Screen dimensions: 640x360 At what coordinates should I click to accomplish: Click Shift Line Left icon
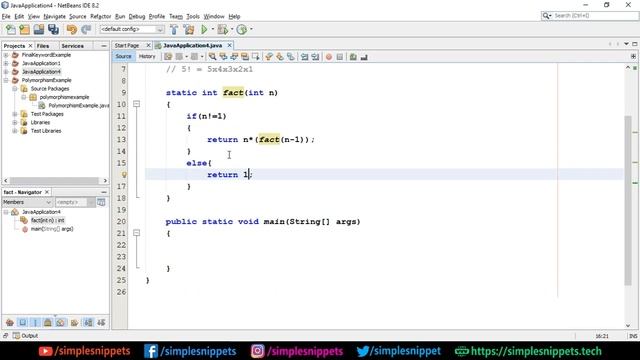[x=304, y=57]
